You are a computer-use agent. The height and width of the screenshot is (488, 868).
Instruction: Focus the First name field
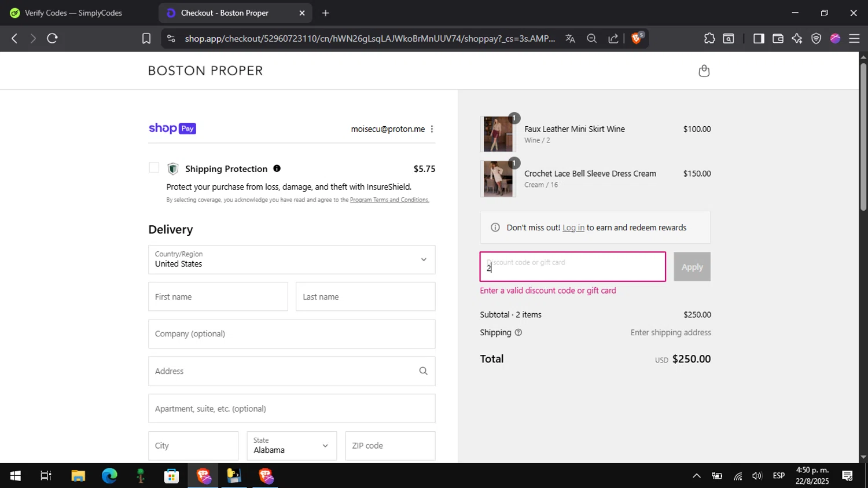(x=218, y=296)
